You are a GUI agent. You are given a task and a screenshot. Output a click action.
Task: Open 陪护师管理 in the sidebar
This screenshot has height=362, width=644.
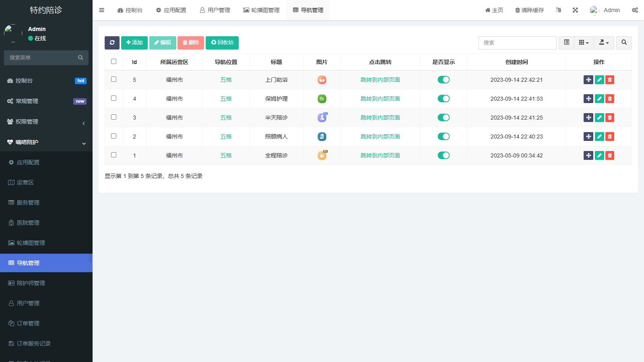[x=31, y=283]
